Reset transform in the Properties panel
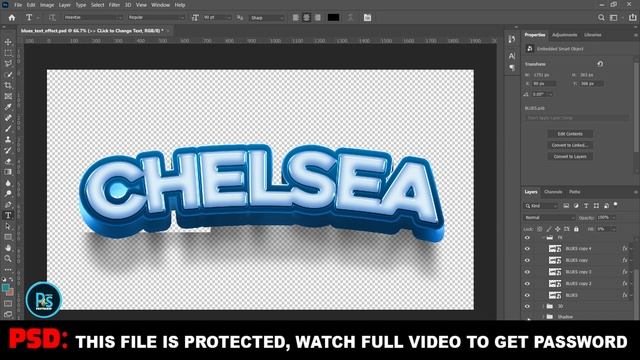This screenshot has width=640, height=360. 600,64
